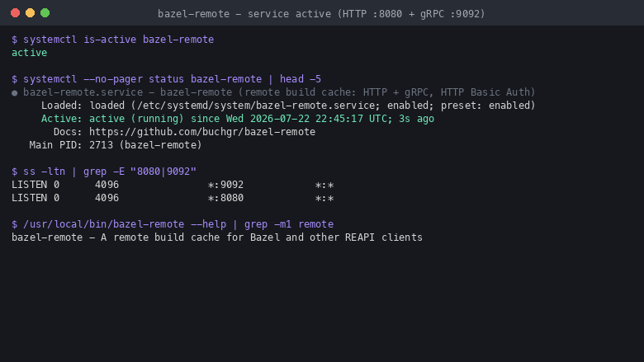The height and width of the screenshot is (362, 644).
Task: Click 'LISTEN' in the 9092 row
Action: click(x=29, y=185)
